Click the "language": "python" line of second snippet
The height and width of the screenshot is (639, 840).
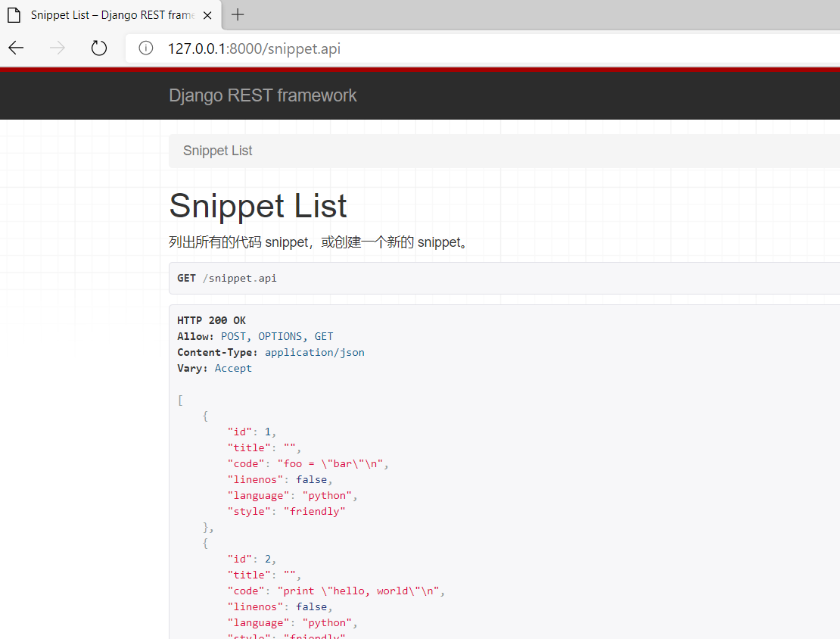coord(293,623)
